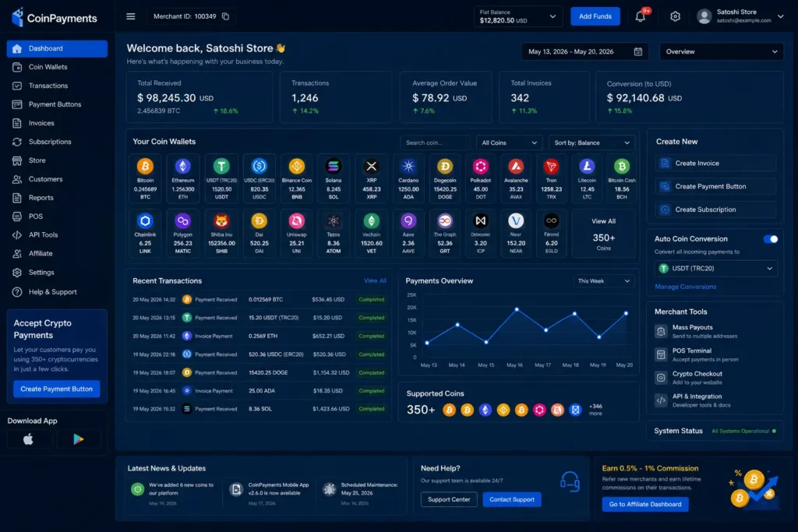This screenshot has height=532, width=798.
Task: Open USDT (TRC20) conversion dropdown
Action: pyautogui.click(x=715, y=268)
